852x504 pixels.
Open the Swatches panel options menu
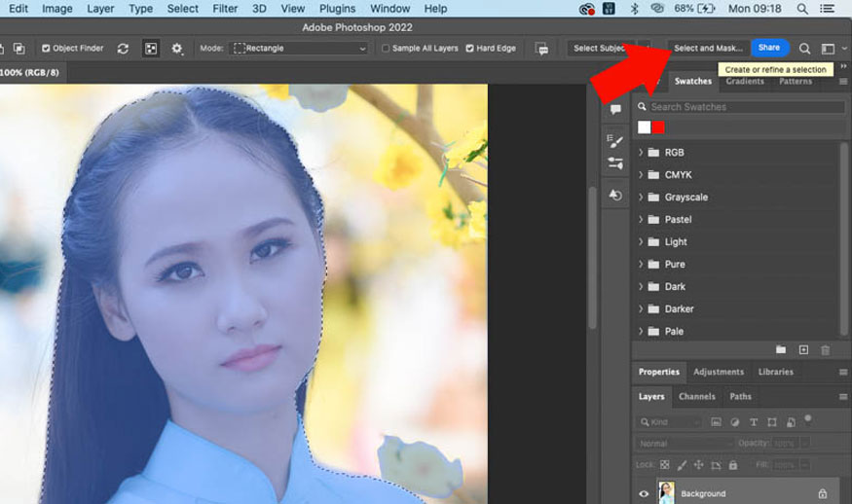[843, 81]
